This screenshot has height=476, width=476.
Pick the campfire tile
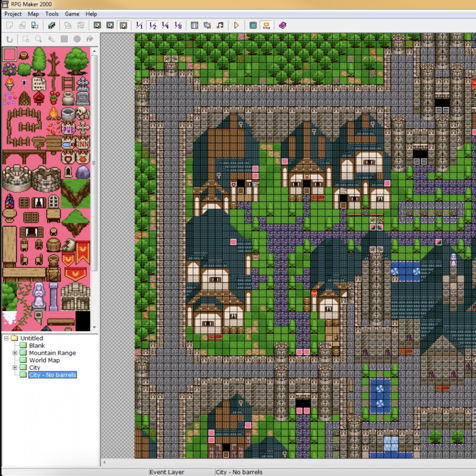pyautogui.click(x=53, y=113)
